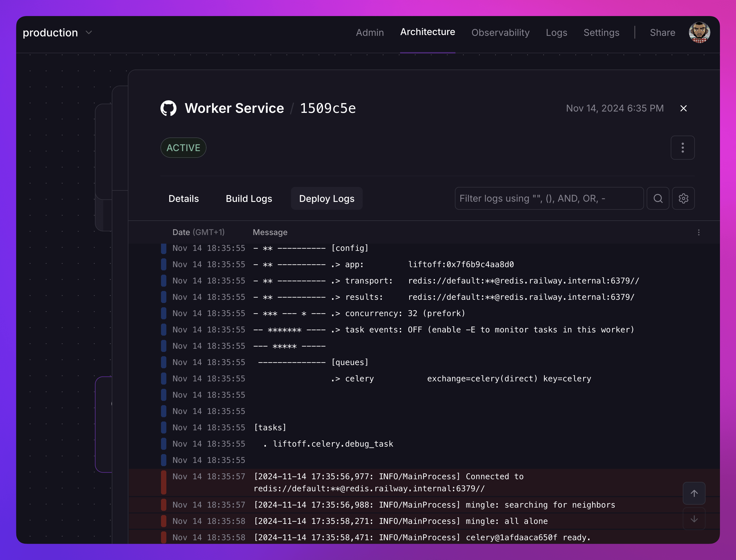Open the Admin navigation item
The height and width of the screenshot is (560, 736).
pos(370,33)
